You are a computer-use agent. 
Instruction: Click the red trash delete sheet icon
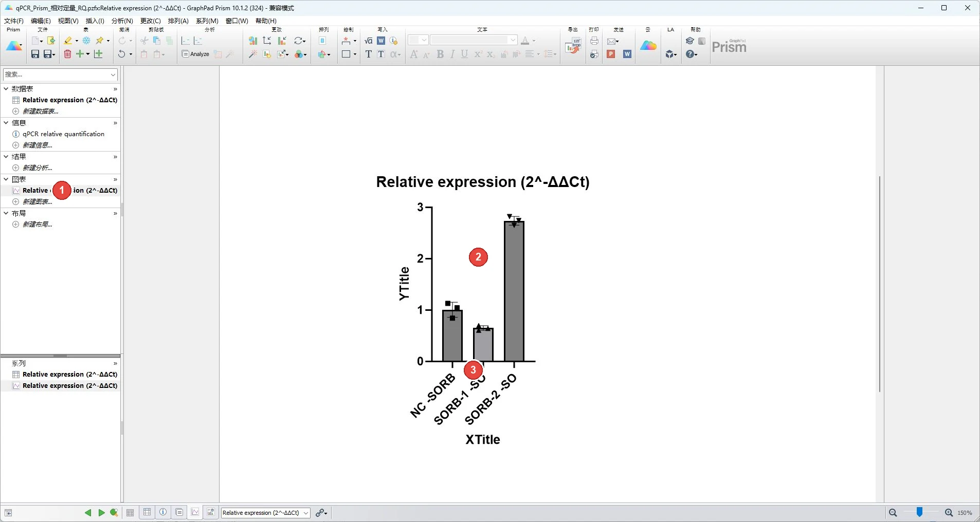pyautogui.click(x=67, y=54)
